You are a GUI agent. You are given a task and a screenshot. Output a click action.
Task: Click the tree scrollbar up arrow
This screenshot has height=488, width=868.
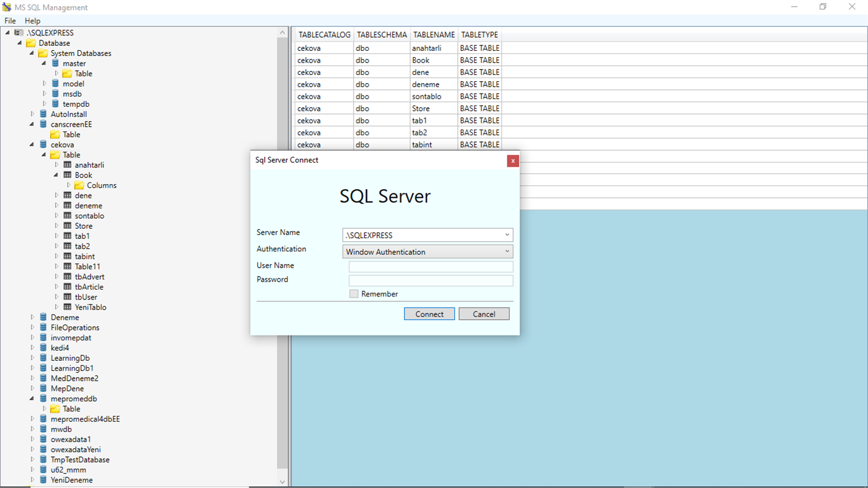[x=282, y=32]
